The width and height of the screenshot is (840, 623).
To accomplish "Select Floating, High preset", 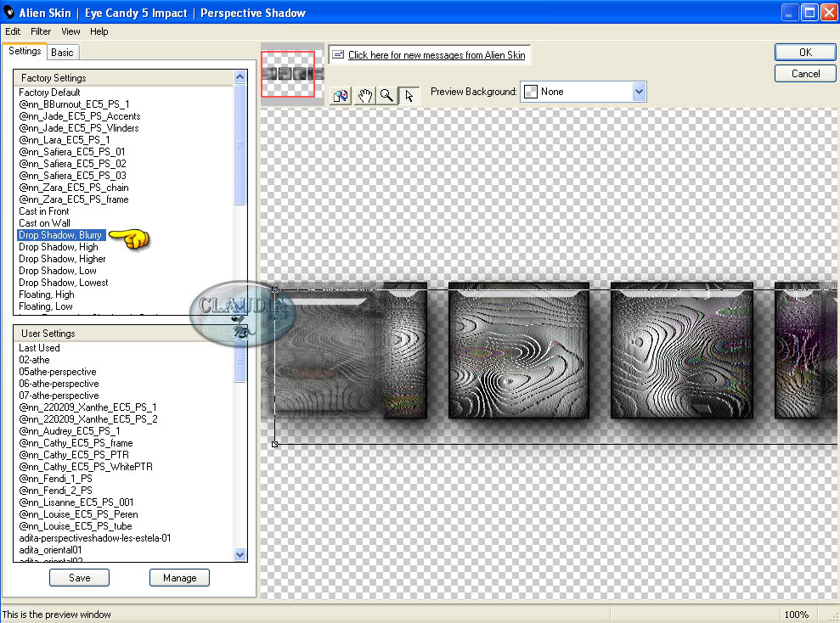I will coord(46,295).
